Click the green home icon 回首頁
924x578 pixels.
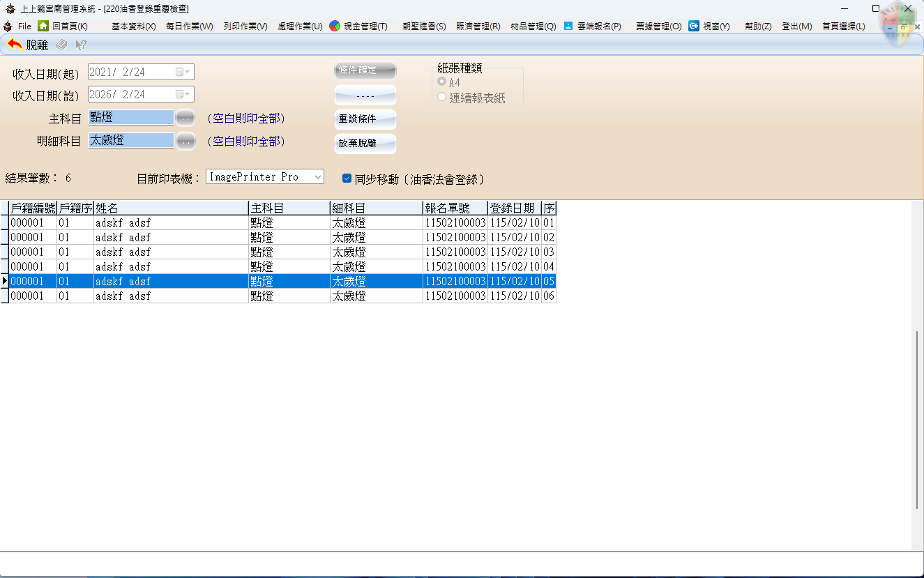tap(43, 26)
